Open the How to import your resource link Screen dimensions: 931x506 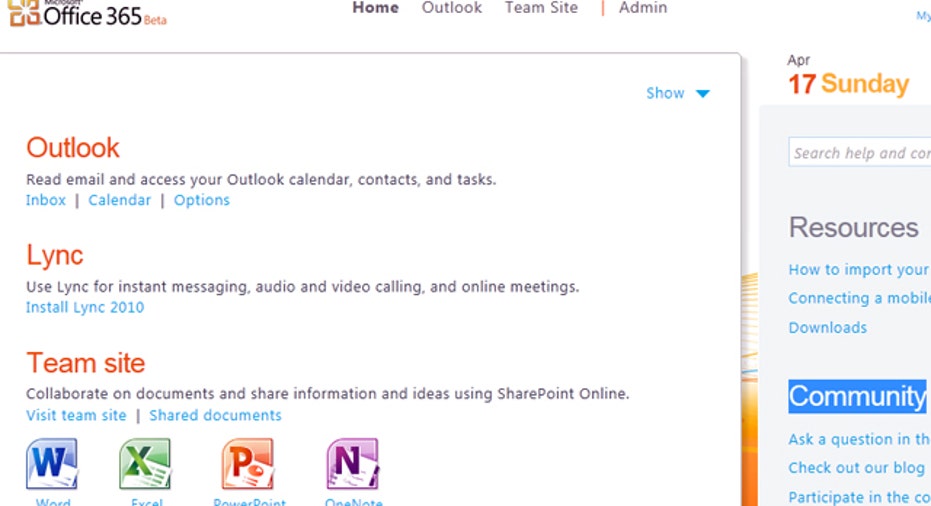(x=859, y=270)
